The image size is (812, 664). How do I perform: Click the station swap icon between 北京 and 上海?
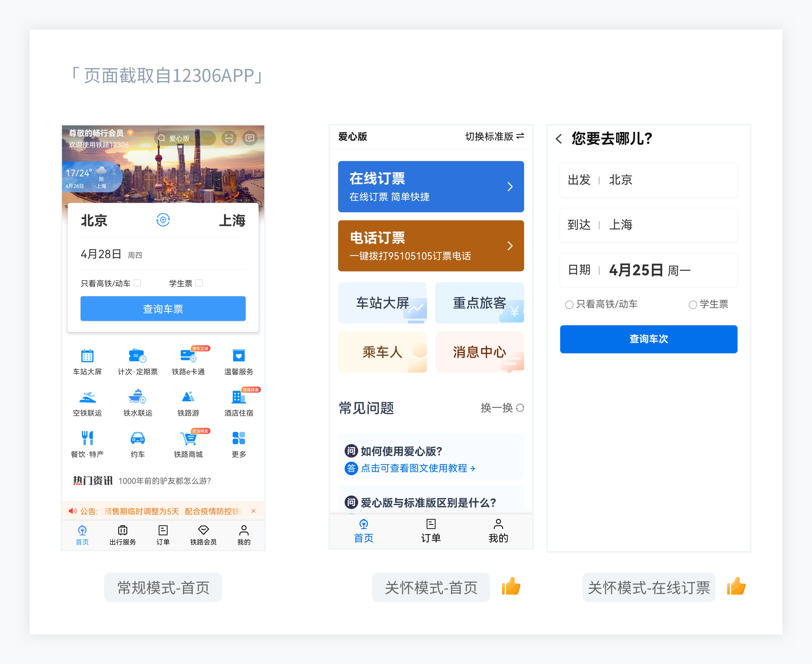pyautogui.click(x=163, y=220)
